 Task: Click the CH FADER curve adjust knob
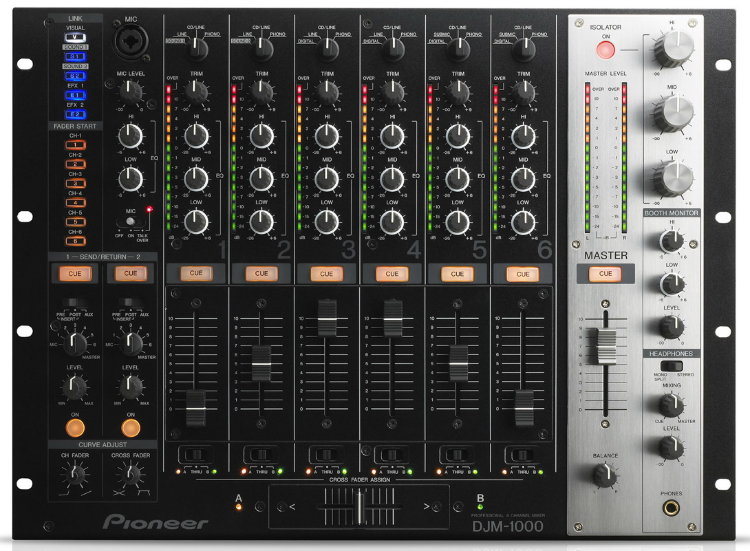75,474
